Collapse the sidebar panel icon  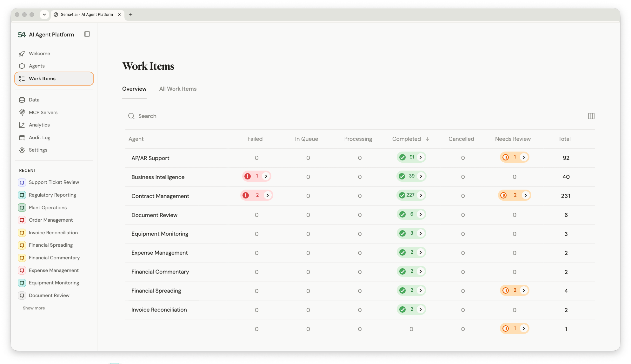[87, 34]
